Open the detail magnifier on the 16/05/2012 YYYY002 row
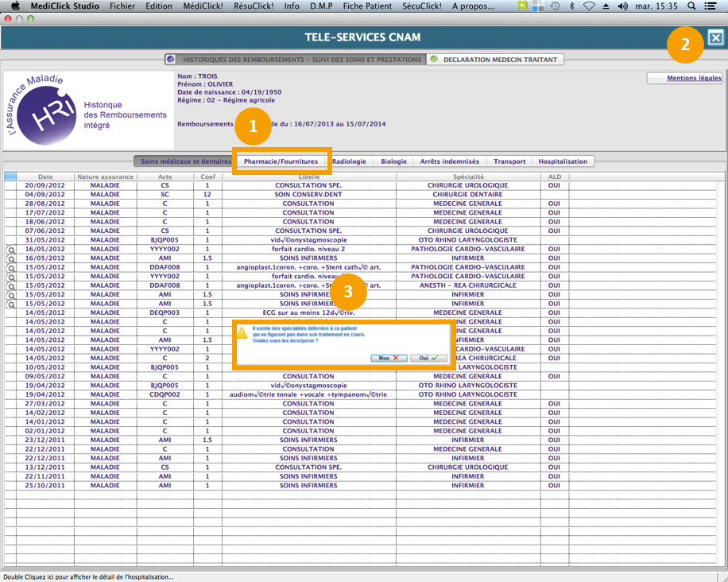 click(10, 250)
